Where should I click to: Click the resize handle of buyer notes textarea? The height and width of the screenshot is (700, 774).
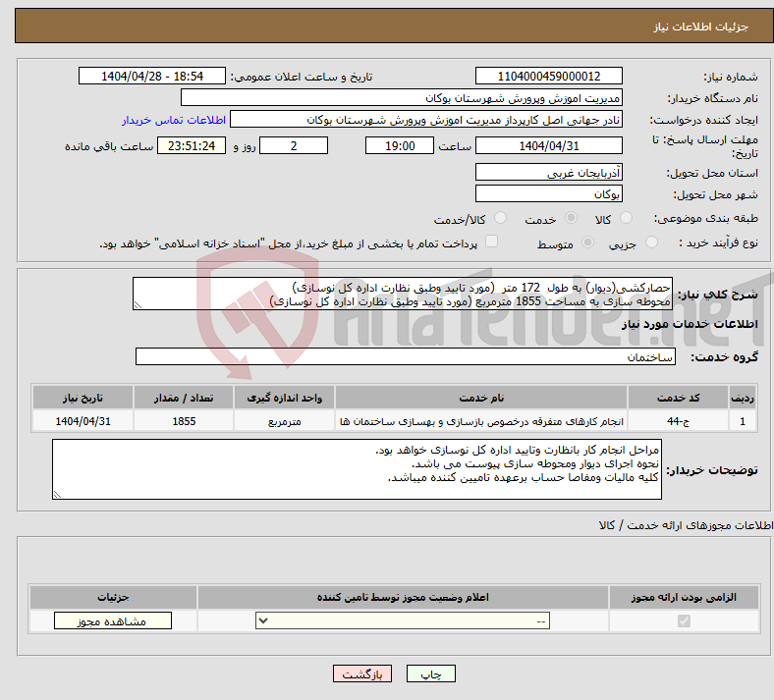pyautogui.click(x=57, y=494)
